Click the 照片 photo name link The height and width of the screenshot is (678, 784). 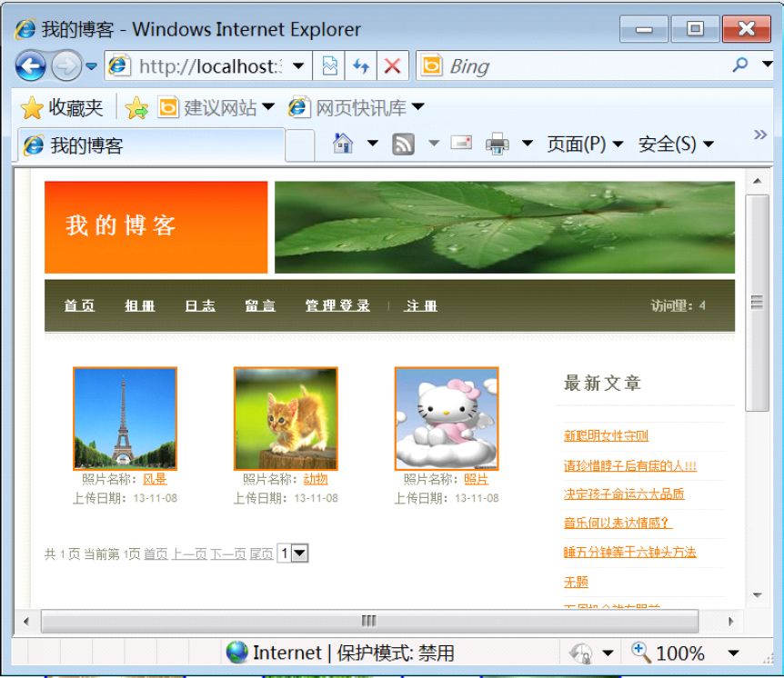click(476, 479)
